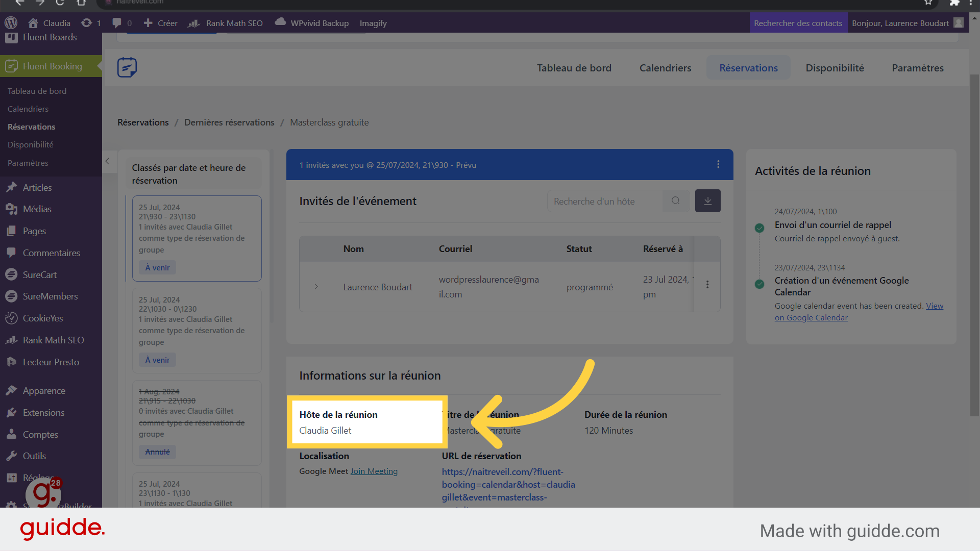The height and width of the screenshot is (551, 980).
Task: Switch to the Calendriers tab
Action: (665, 68)
